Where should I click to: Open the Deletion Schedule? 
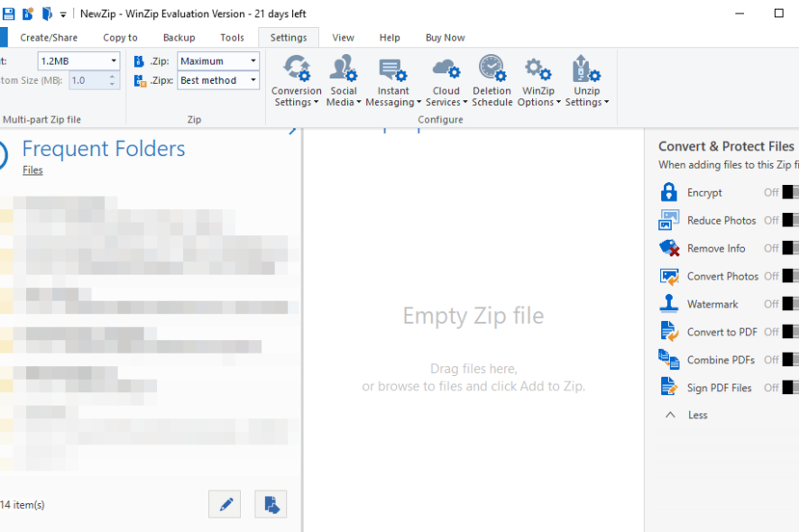pyautogui.click(x=491, y=81)
